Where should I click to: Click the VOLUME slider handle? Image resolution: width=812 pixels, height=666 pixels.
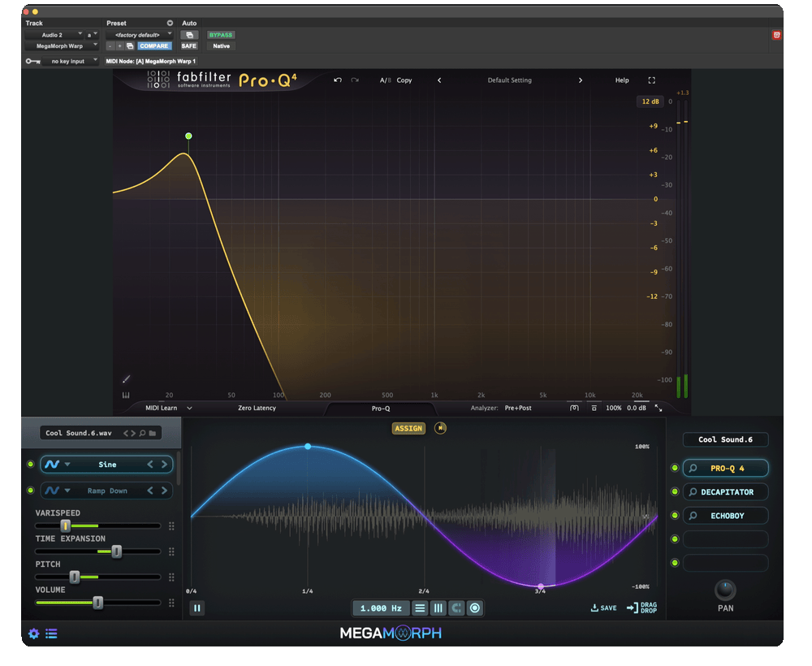click(x=98, y=603)
